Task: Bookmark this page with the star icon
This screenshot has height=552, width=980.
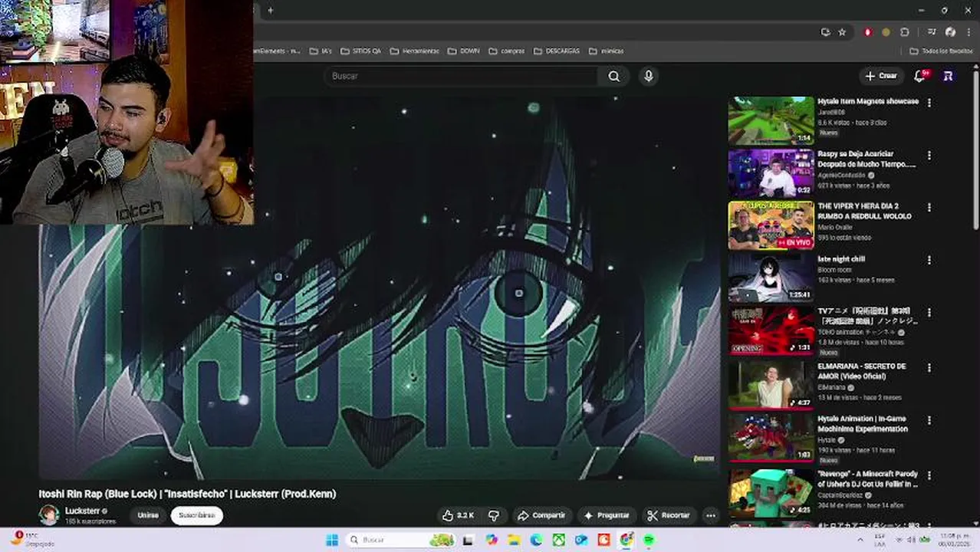Action: click(842, 32)
